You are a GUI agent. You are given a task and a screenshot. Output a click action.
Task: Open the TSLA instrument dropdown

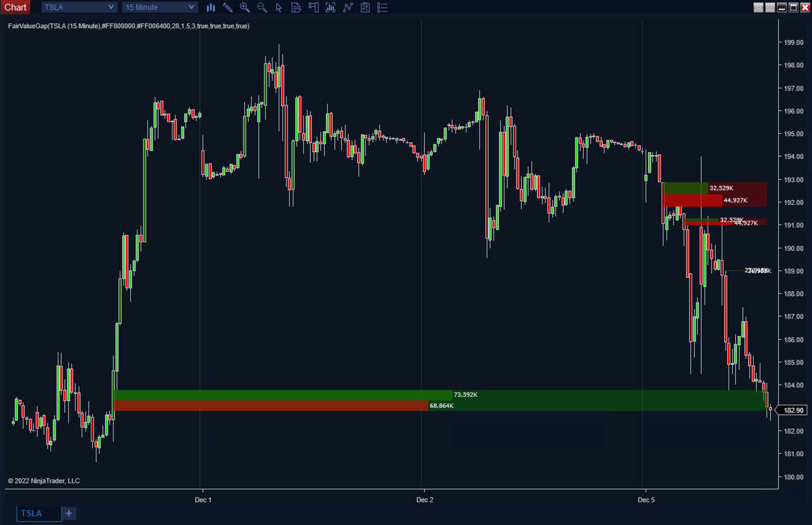point(79,7)
